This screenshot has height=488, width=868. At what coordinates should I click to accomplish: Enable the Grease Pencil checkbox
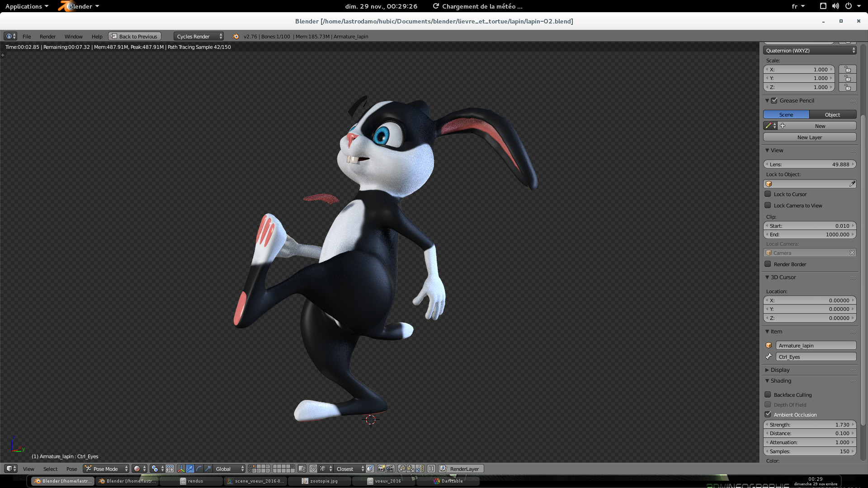click(774, 101)
